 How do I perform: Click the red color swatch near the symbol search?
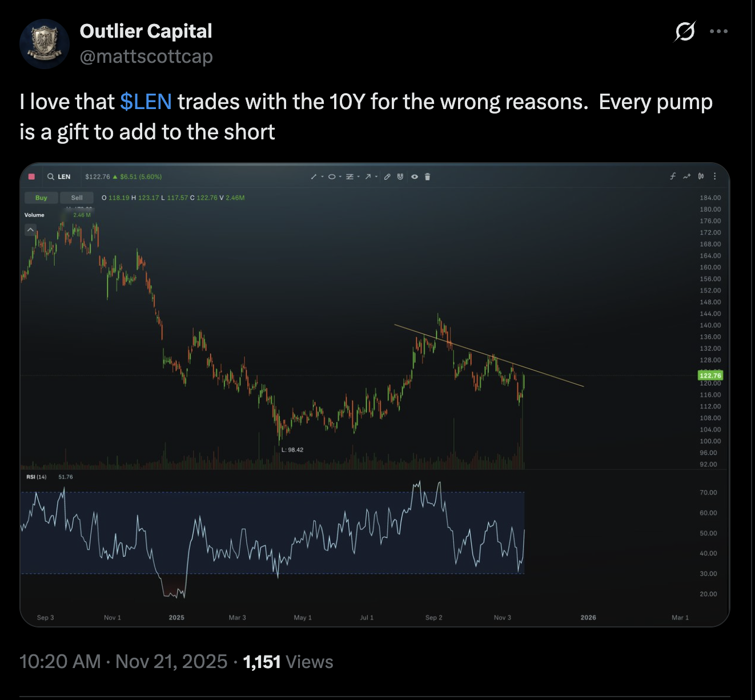(31, 177)
